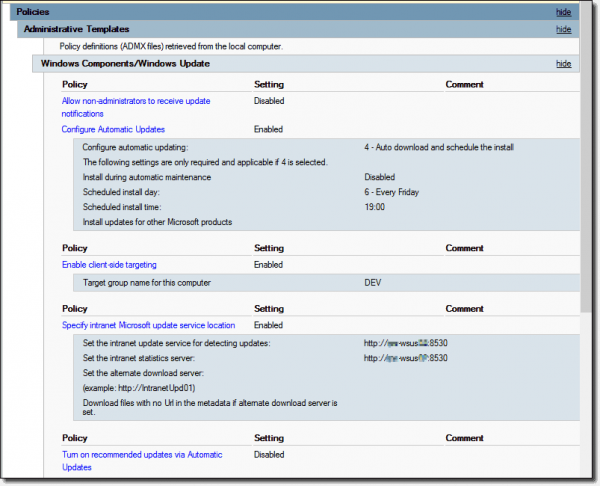
Task: Click Enabled setting for client-side targeting
Action: [x=268, y=265]
